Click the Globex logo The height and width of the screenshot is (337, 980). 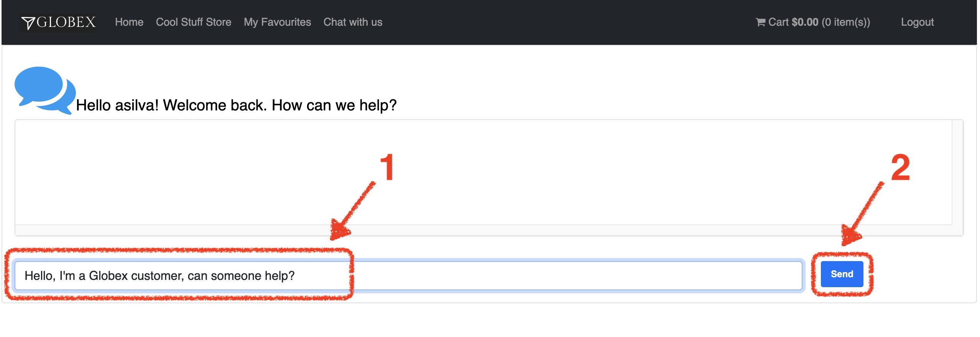click(x=58, y=22)
